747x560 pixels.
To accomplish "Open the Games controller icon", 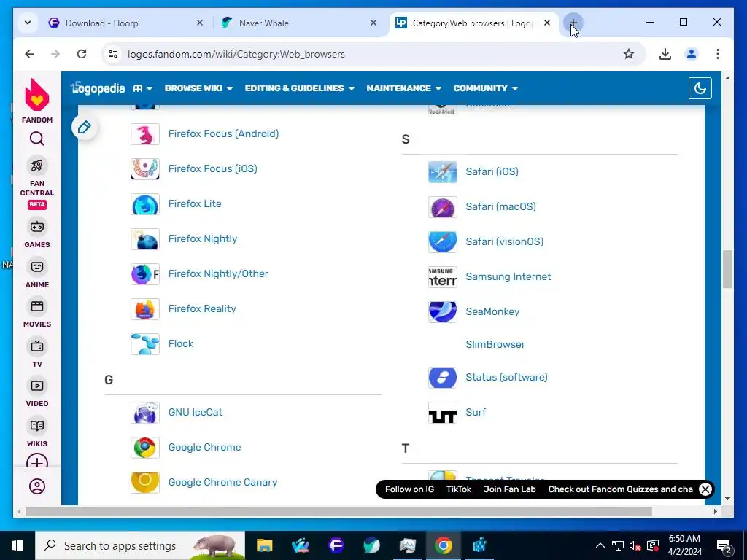I will click(x=37, y=227).
